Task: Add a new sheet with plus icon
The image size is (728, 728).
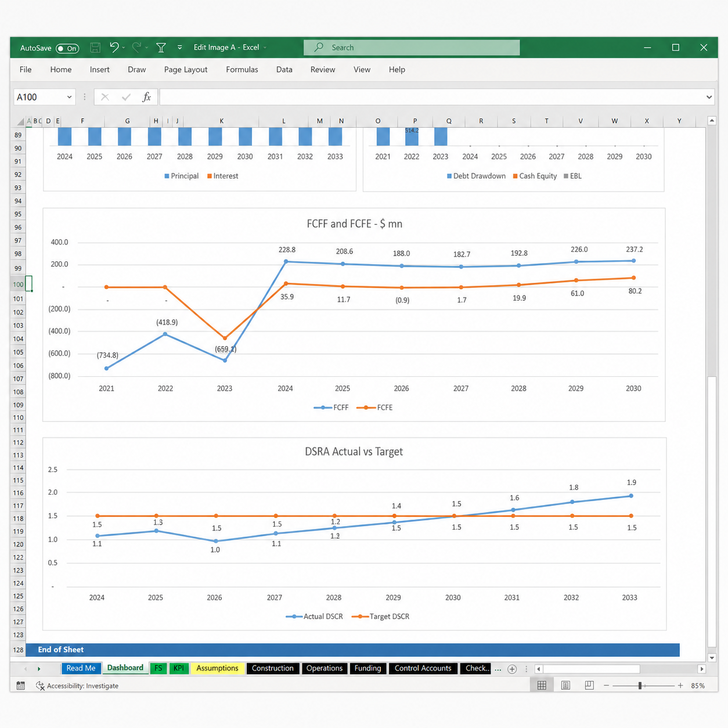Action: pos(512,669)
